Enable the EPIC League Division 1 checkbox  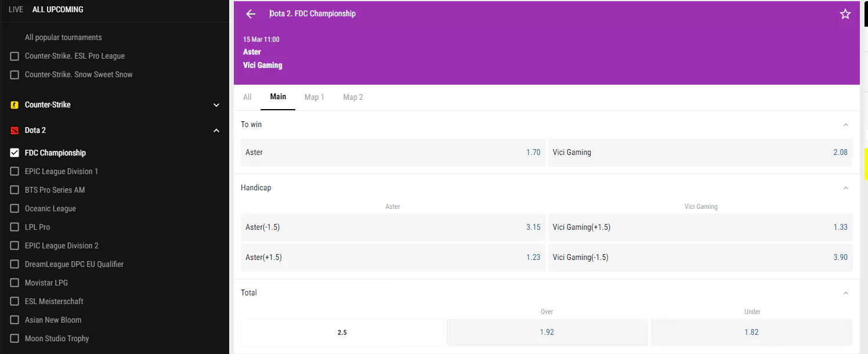point(15,172)
